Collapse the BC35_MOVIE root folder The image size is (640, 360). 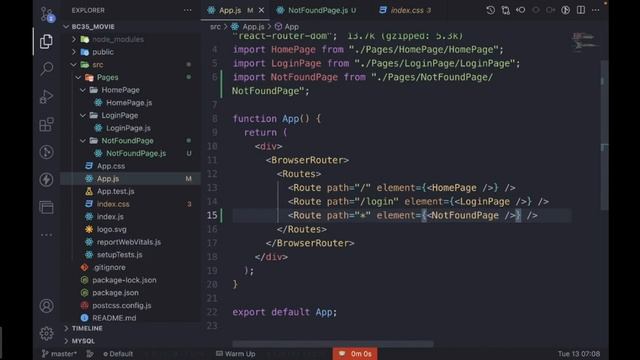pos(93,27)
